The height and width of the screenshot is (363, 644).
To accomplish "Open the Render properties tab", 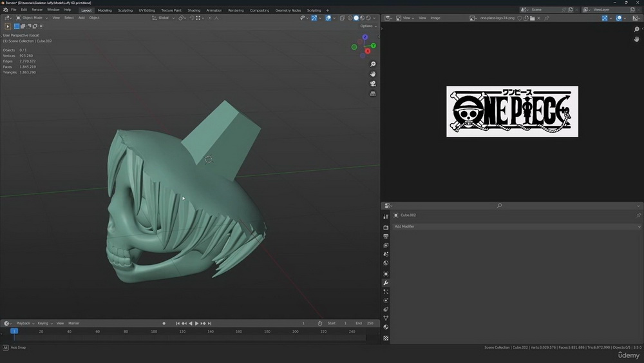I will 386,228.
